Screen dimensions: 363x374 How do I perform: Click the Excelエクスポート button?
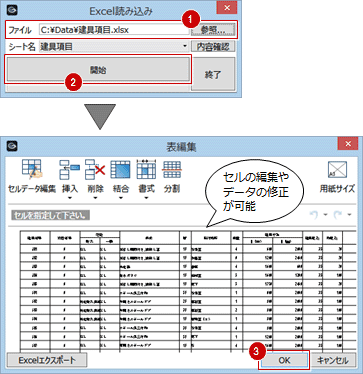pyautogui.click(x=47, y=360)
